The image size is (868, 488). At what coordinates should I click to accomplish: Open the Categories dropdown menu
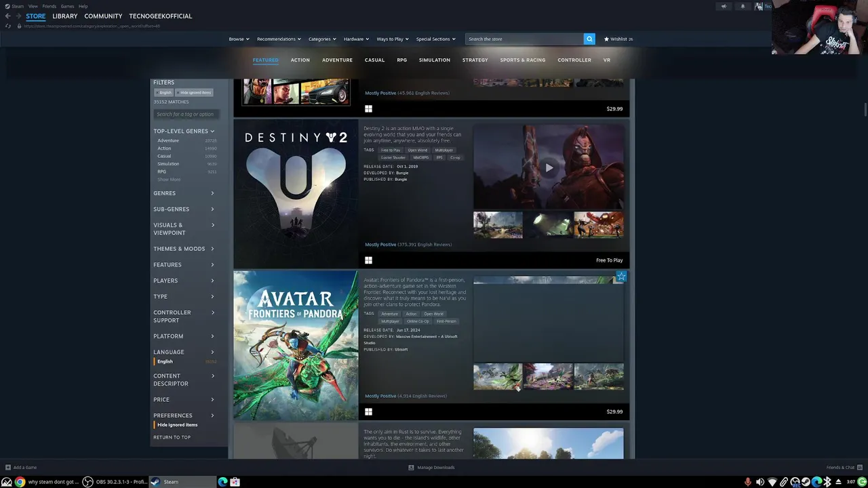(321, 39)
